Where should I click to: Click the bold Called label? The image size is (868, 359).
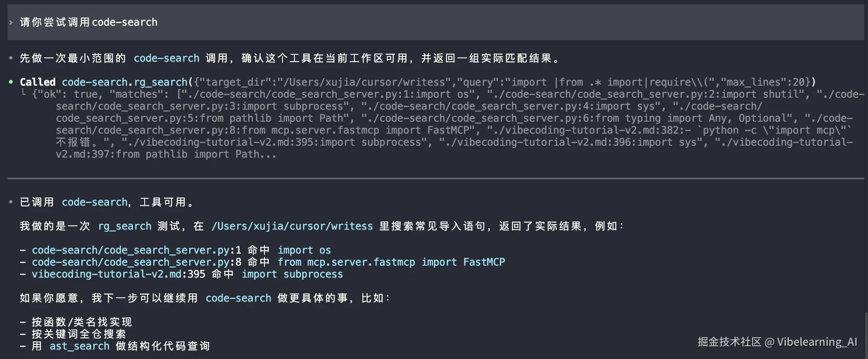coord(38,82)
